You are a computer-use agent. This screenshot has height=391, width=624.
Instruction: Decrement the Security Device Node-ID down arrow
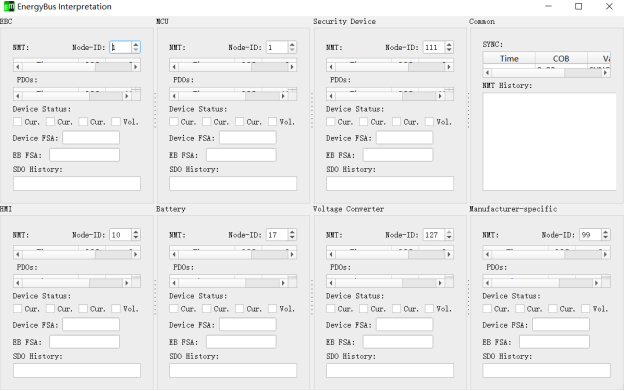(x=449, y=50)
